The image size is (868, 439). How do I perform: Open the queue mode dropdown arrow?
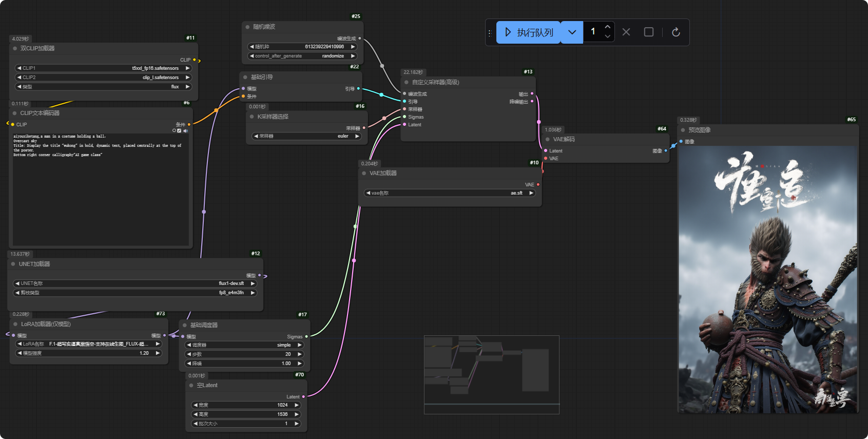(x=572, y=32)
